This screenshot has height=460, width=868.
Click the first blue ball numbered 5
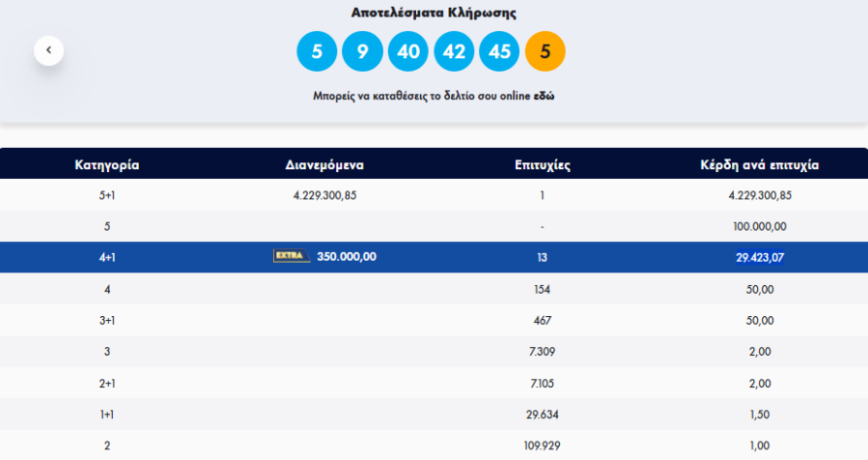pyautogui.click(x=317, y=51)
